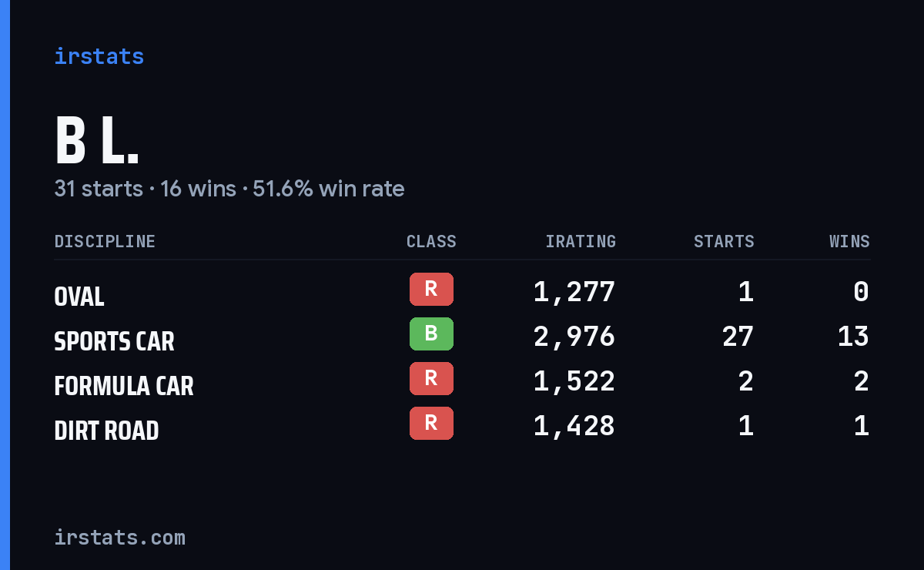Sort by the STARTS column header
Viewport: 924px width, 570px height.
(x=724, y=242)
